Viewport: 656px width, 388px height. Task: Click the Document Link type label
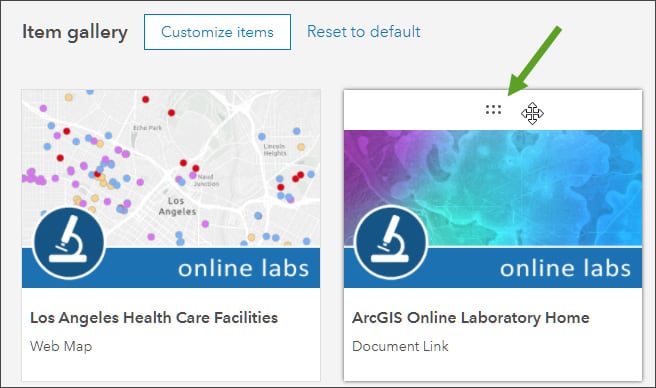click(400, 346)
